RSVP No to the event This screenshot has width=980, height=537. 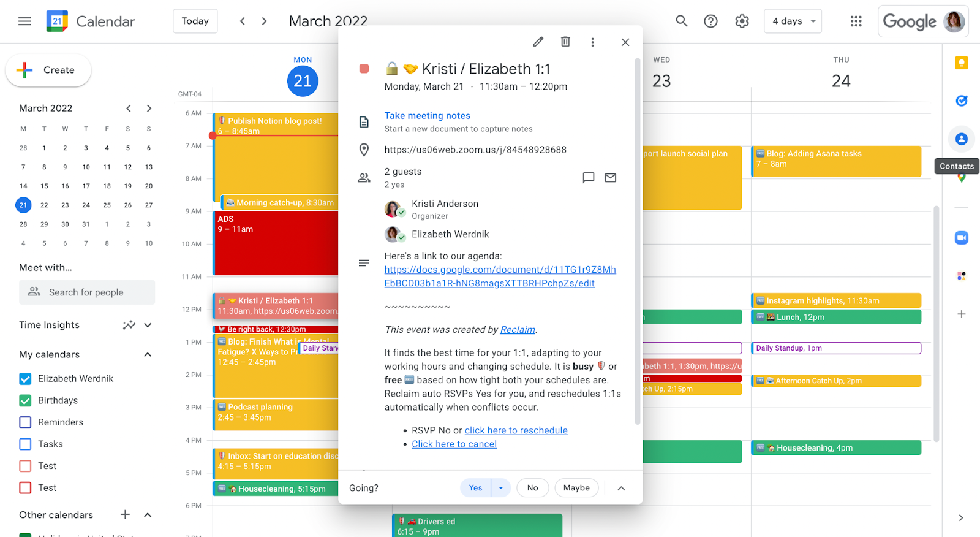533,488
